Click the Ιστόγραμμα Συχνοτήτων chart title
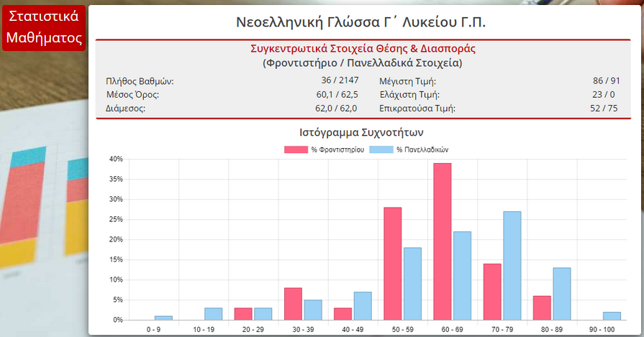The width and height of the screenshot is (644, 337). (361, 132)
